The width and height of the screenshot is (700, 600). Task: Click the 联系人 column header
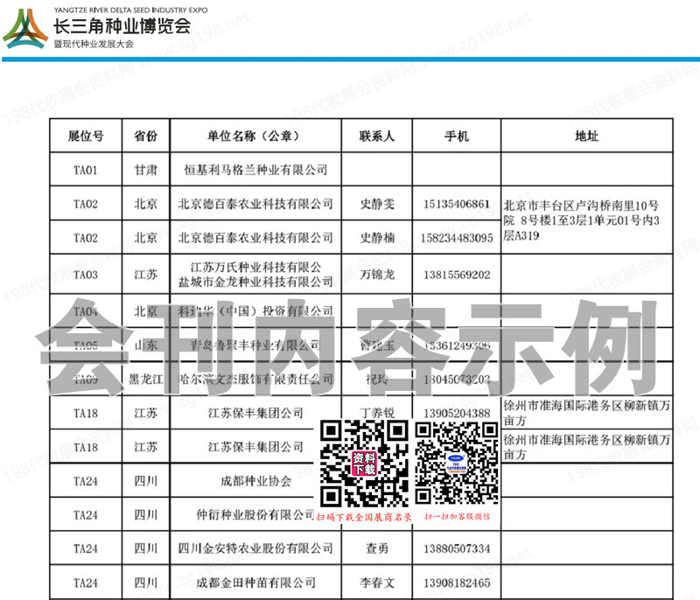tap(377, 136)
